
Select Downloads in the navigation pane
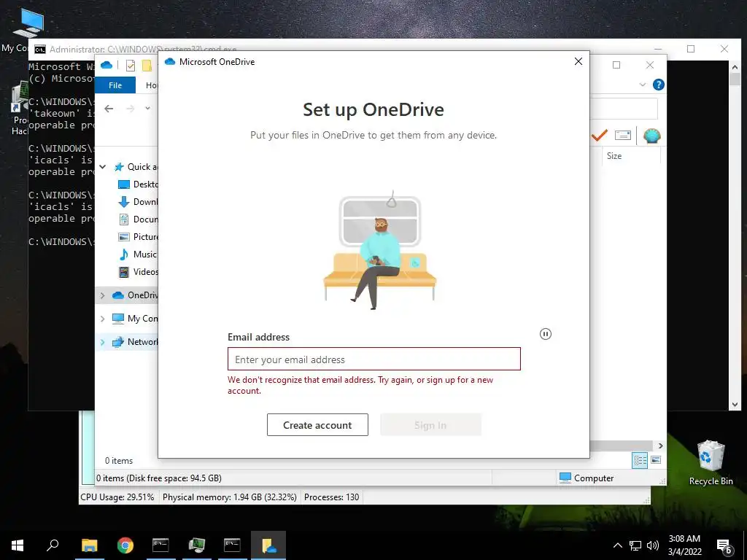click(138, 202)
